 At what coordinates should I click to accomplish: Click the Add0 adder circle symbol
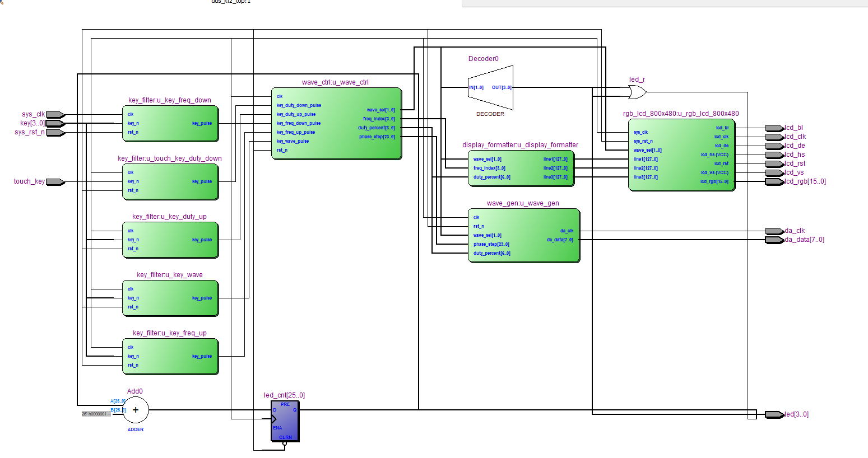click(136, 410)
